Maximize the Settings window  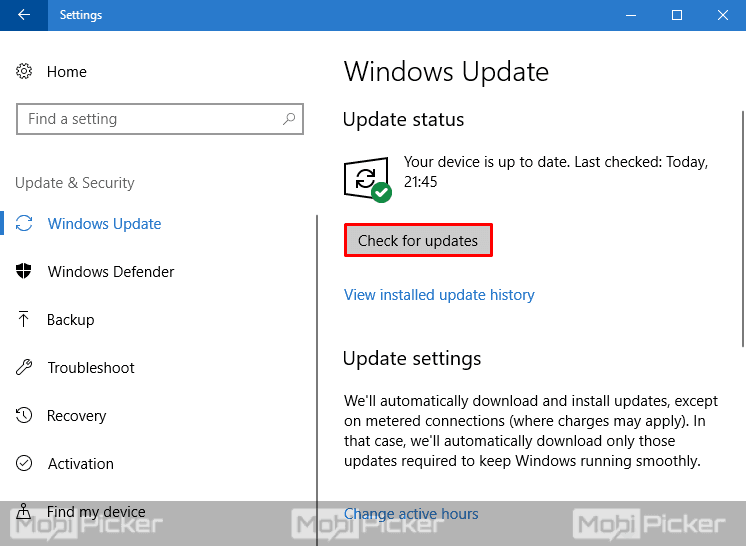pyautogui.click(x=677, y=15)
